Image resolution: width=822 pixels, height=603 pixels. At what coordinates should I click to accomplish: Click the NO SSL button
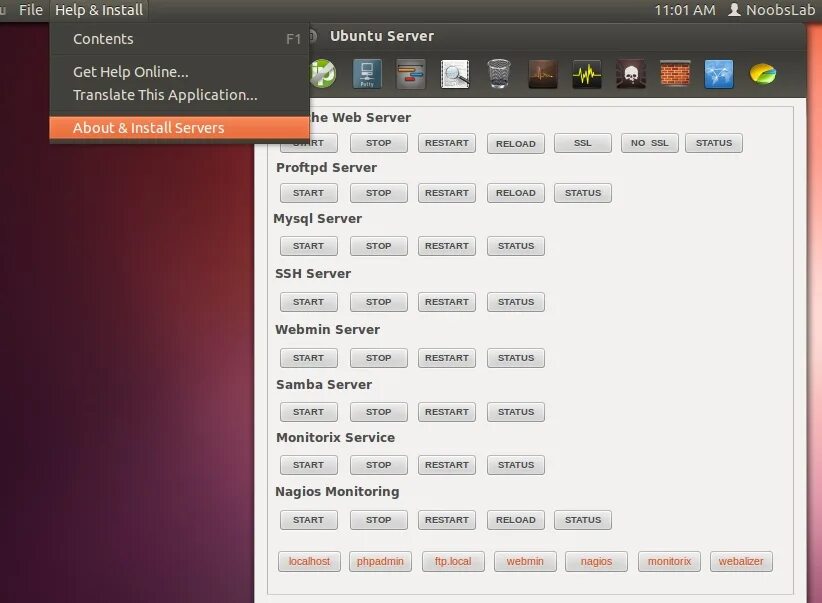(650, 143)
